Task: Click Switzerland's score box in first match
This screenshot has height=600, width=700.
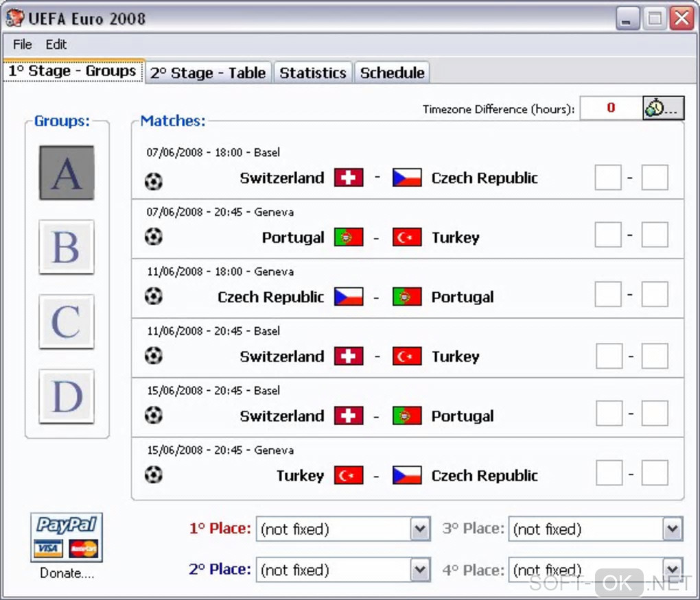Action: 608,178
